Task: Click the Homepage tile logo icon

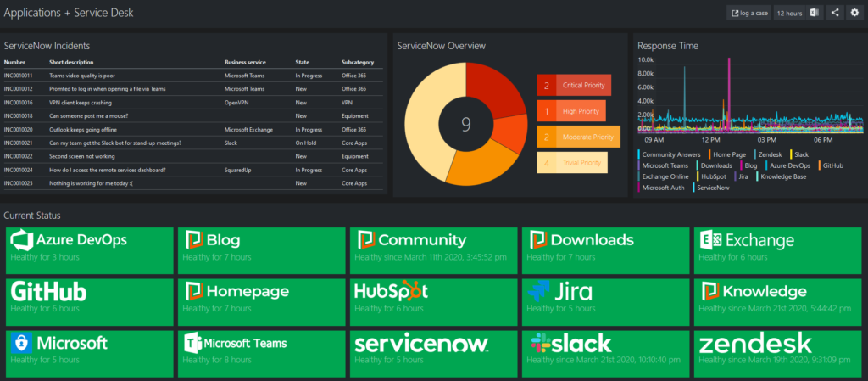Action: (x=196, y=291)
